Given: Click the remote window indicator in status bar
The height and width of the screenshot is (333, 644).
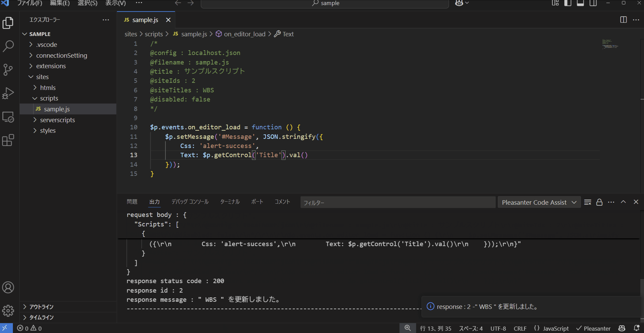Looking at the screenshot, I should tap(6, 328).
